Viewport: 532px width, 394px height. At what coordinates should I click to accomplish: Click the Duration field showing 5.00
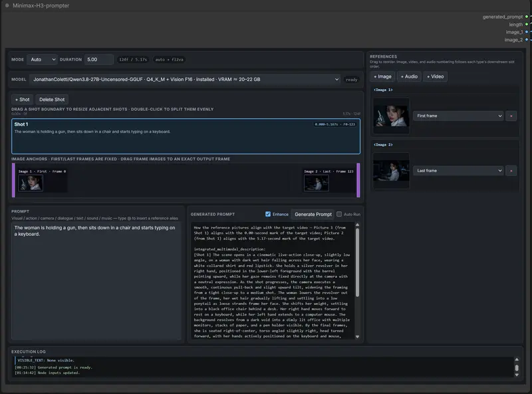pyautogui.click(x=98, y=60)
